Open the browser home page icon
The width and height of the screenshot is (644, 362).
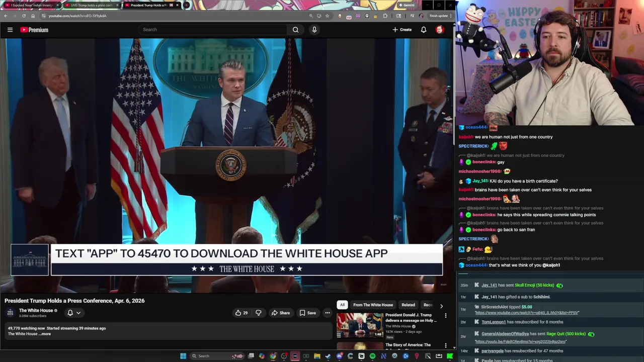pos(33,16)
